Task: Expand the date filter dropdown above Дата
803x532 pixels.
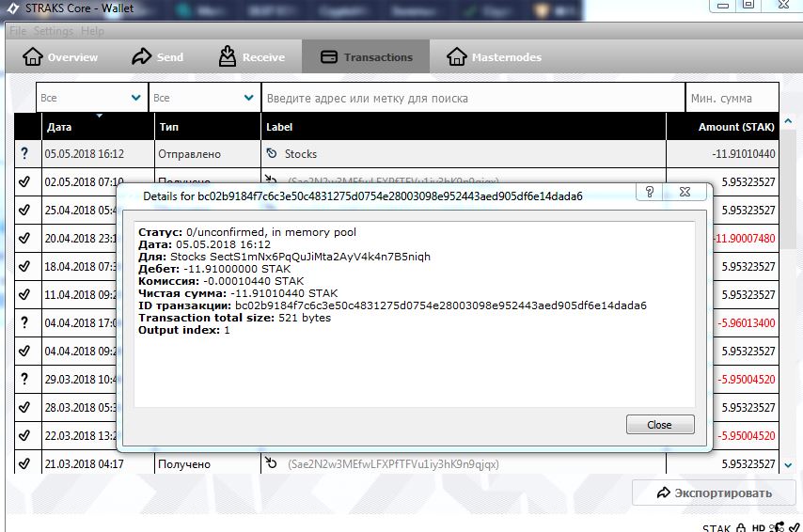Action: 91,98
